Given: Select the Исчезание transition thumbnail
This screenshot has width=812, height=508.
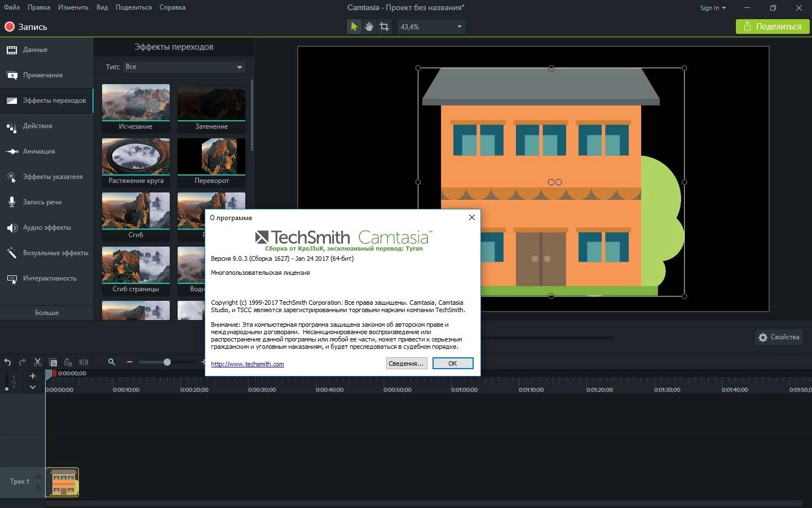Looking at the screenshot, I should 136,108.
